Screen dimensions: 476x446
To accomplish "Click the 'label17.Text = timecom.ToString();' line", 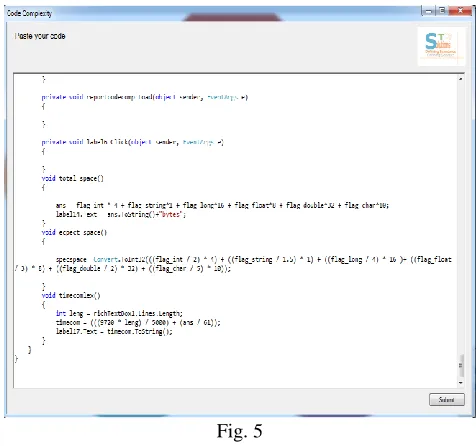I will click(114, 331).
